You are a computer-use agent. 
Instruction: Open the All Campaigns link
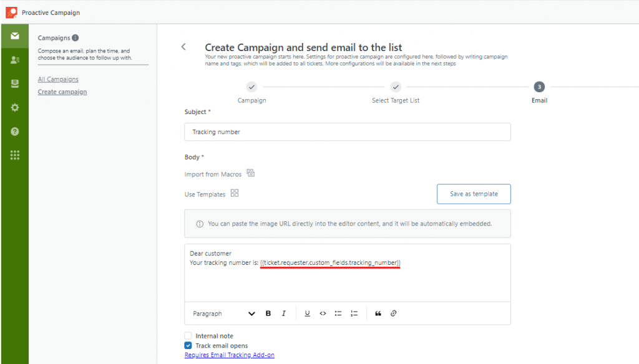point(58,79)
